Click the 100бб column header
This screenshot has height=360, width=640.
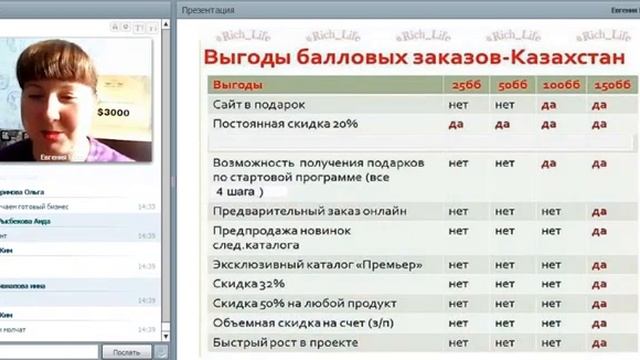click(x=561, y=85)
